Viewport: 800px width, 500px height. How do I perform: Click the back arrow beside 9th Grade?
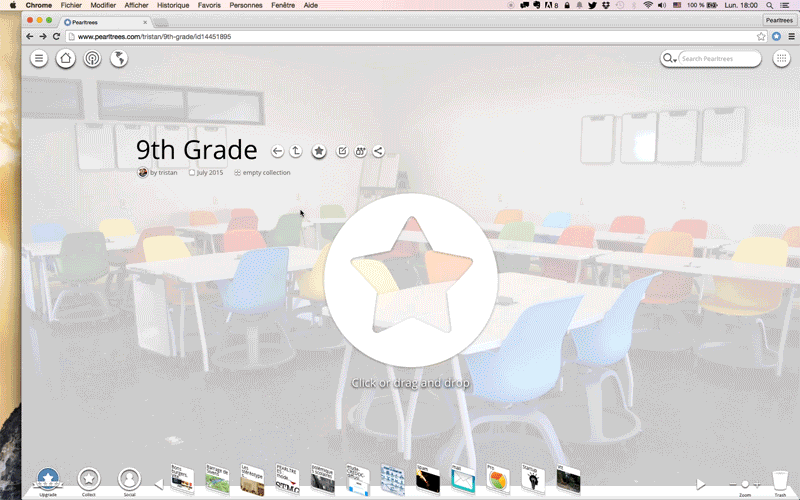[x=278, y=151]
